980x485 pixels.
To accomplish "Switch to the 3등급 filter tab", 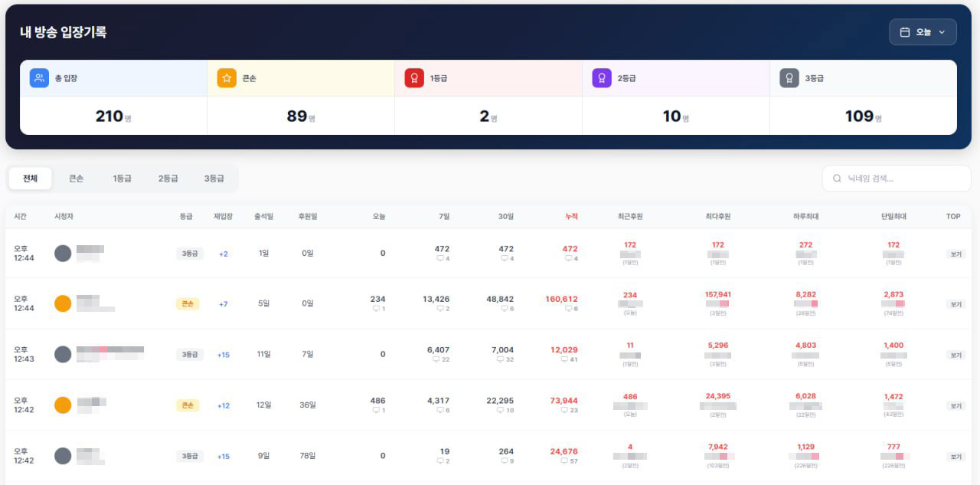I will click(214, 178).
